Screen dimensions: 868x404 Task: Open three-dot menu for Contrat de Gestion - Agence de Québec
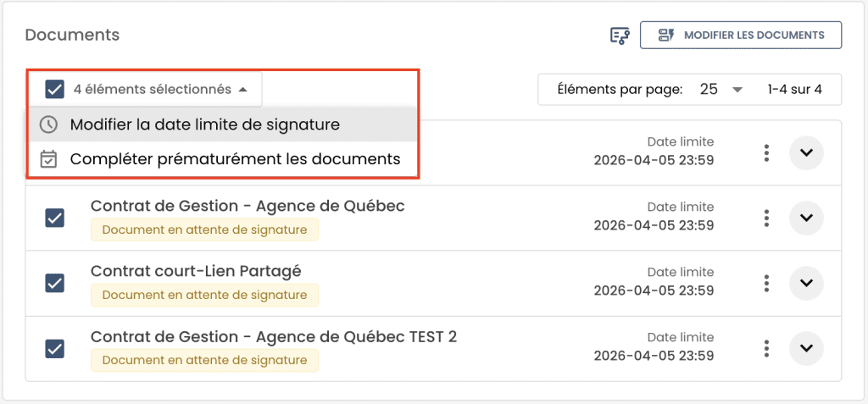click(766, 218)
